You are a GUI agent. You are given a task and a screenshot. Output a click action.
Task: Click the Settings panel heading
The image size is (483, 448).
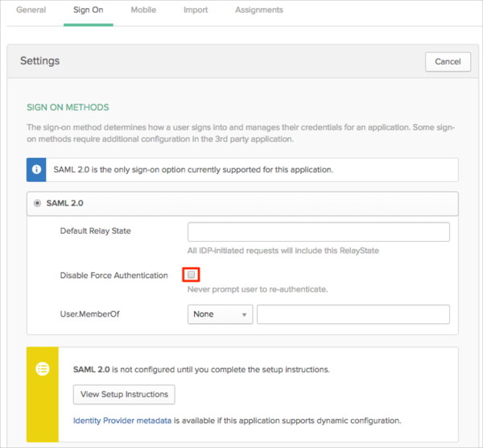click(x=39, y=61)
